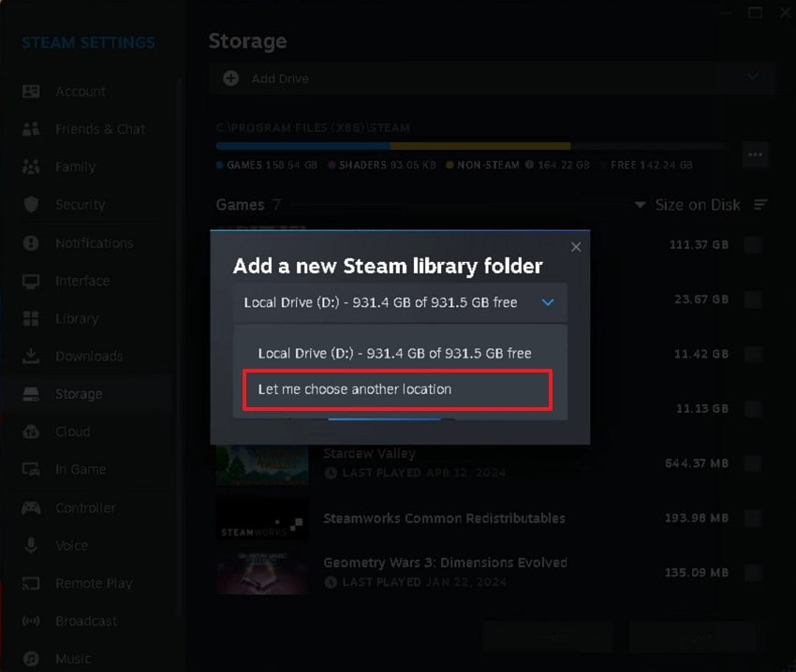Select 'Let me choose another location' option
Viewport: 796px width, 672px height.
click(x=397, y=389)
